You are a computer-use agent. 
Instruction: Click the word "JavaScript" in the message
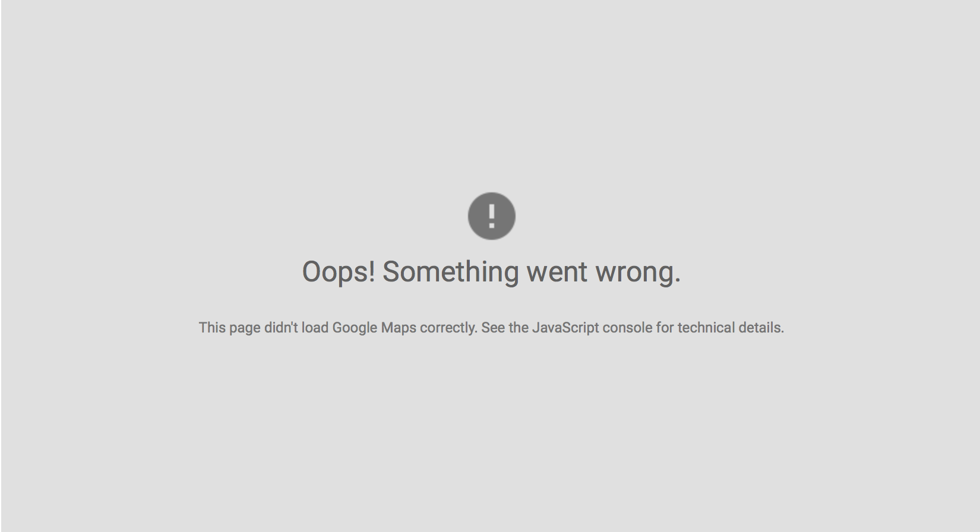[x=565, y=328]
